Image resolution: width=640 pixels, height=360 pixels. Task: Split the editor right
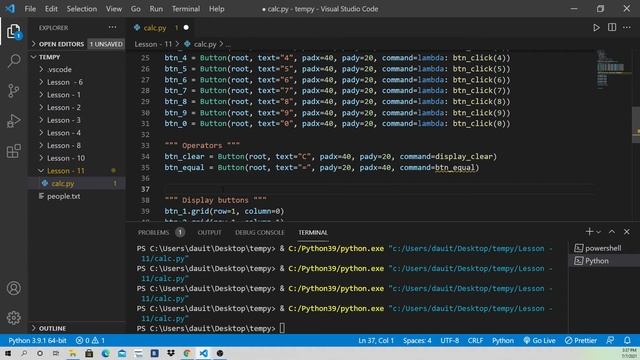(612, 27)
